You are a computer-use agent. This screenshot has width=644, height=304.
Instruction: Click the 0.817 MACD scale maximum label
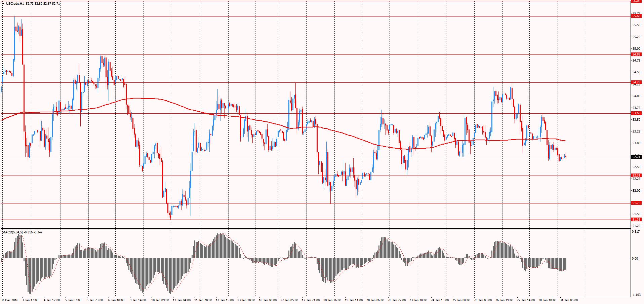[x=635, y=232]
